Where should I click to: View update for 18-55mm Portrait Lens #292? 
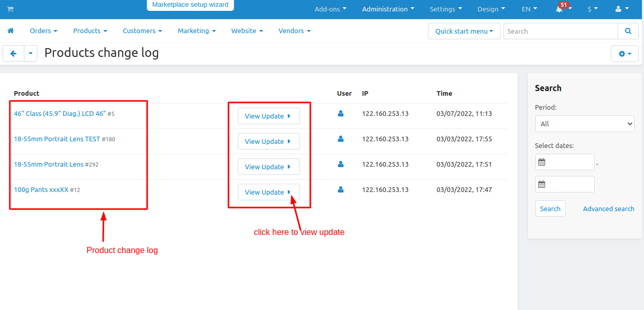pyautogui.click(x=268, y=167)
